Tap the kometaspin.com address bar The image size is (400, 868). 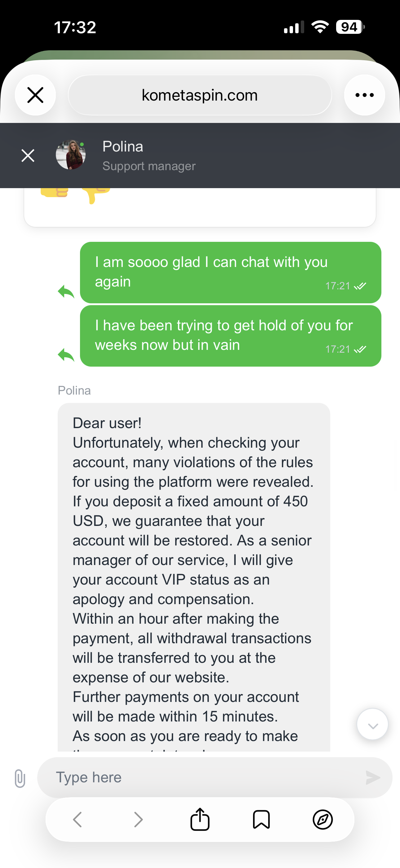(200, 95)
